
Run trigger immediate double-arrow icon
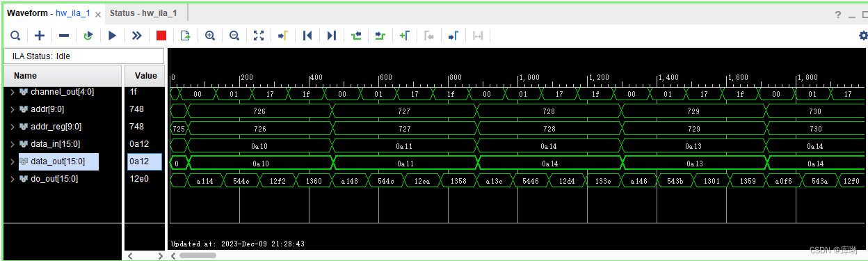(136, 35)
